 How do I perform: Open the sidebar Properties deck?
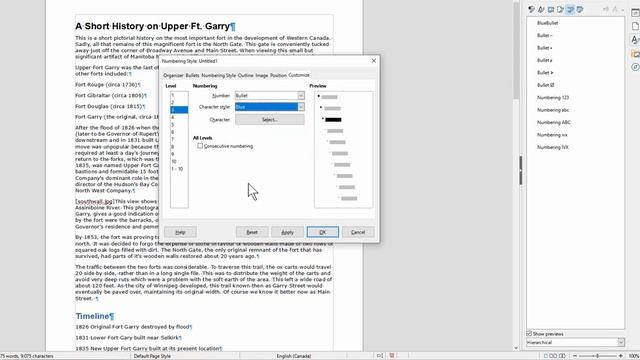(x=635, y=13)
